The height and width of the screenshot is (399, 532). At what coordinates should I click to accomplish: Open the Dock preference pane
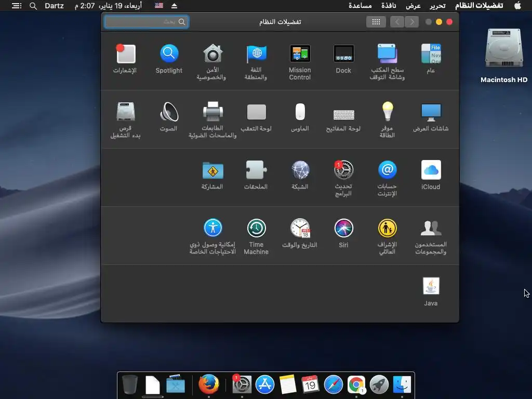[x=344, y=58]
